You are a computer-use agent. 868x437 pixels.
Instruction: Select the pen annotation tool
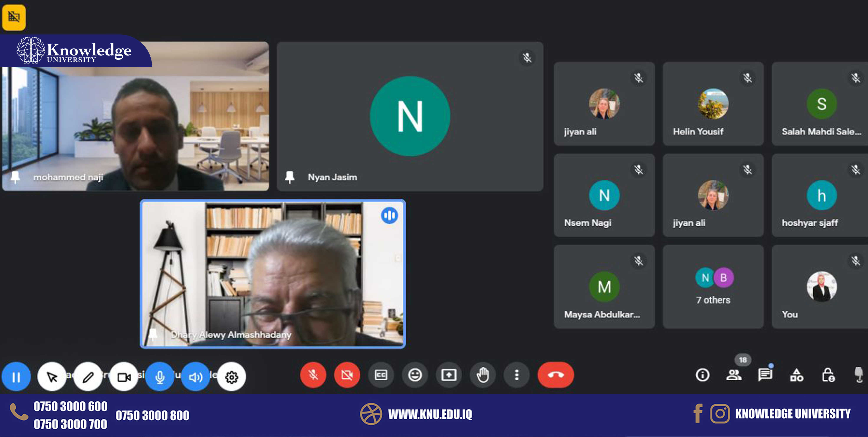(x=88, y=377)
